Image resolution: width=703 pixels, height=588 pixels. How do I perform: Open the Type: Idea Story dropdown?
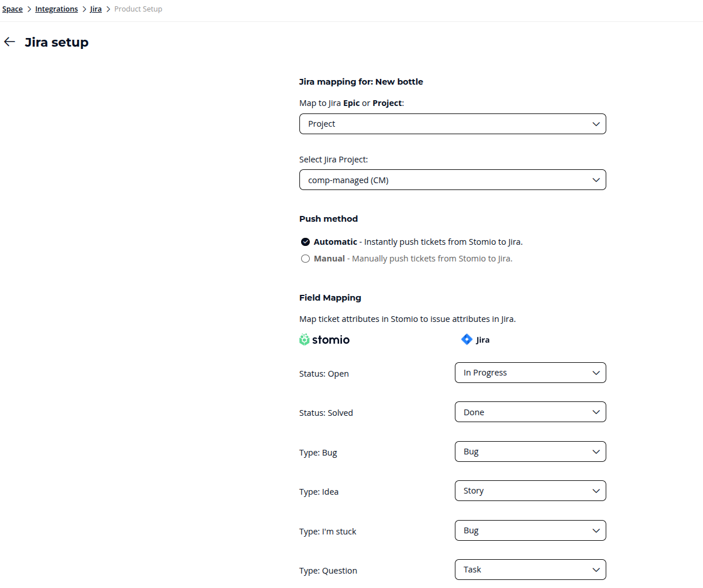[530, 491]
